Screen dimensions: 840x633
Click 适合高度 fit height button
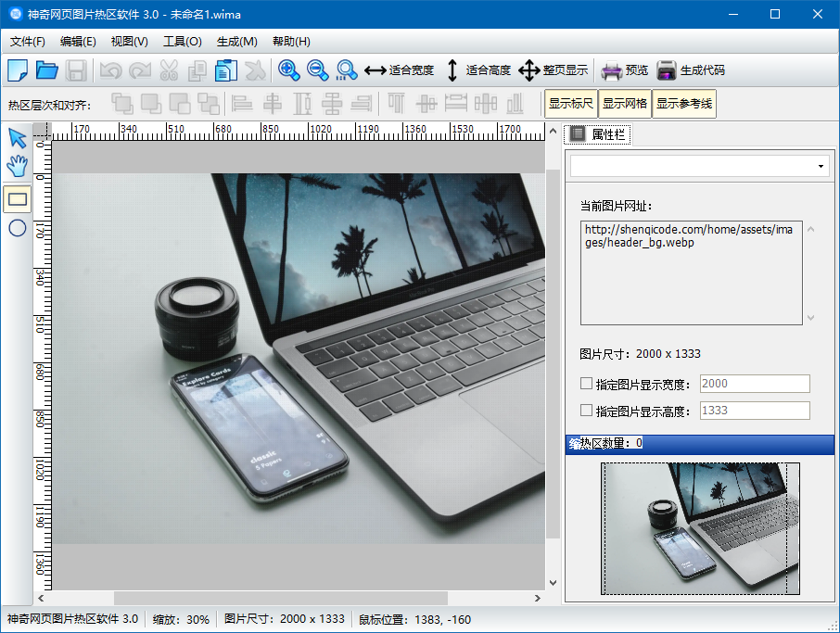pos(477,70)
